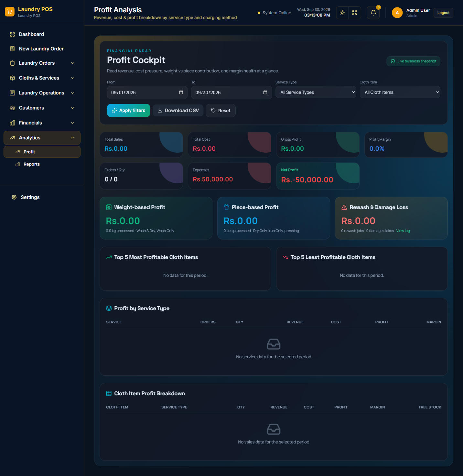Toggle the light/dark theme sun icon

click(342, 13)
